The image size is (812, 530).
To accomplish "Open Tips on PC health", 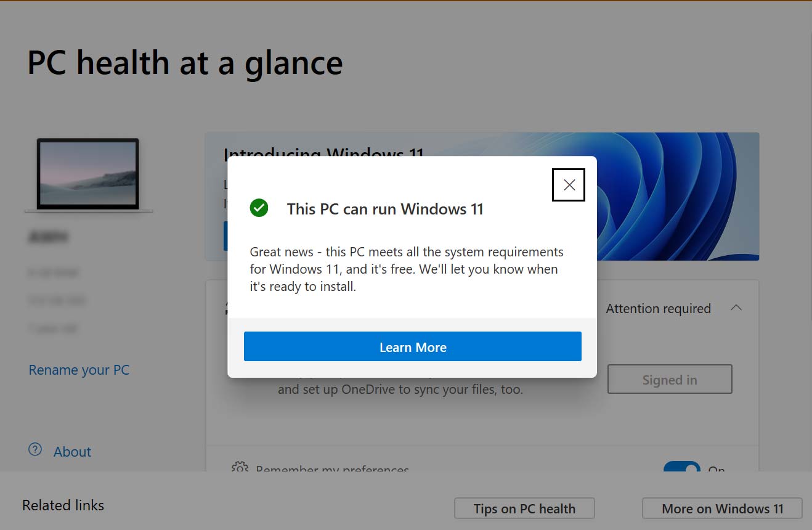I will tap(524, 508).
